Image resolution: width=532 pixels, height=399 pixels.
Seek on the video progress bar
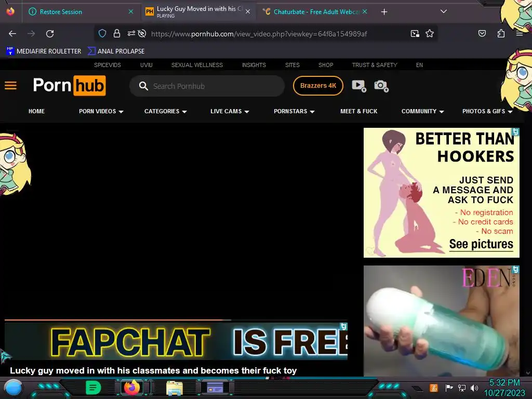[x=176, y=320]
